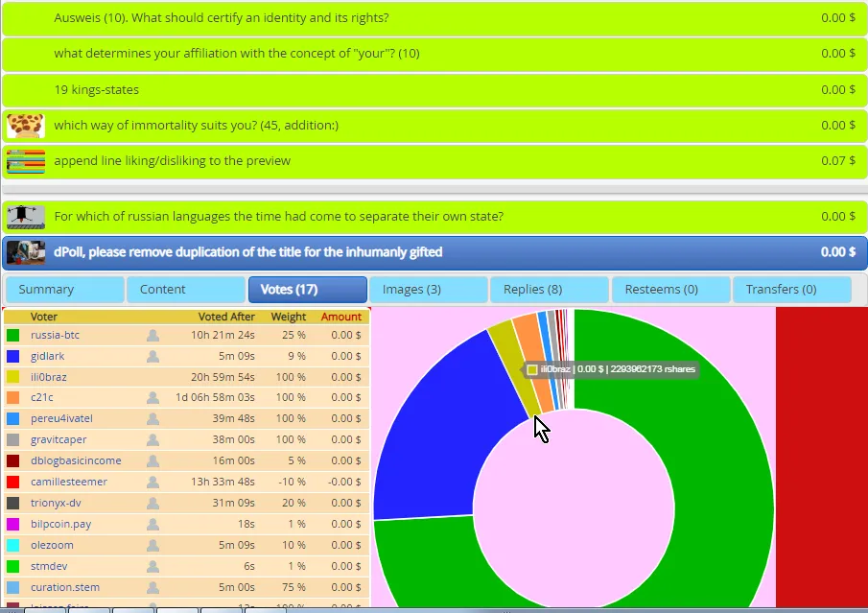Click '10h 21m 24s' in russia-btc row
The width and height of the screenshot is (868, 613).
223,335
